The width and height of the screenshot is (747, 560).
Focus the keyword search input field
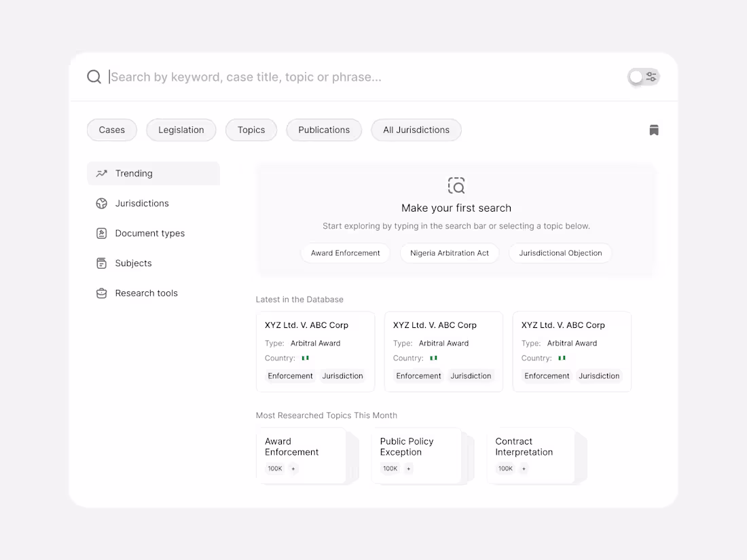[367, 77]
